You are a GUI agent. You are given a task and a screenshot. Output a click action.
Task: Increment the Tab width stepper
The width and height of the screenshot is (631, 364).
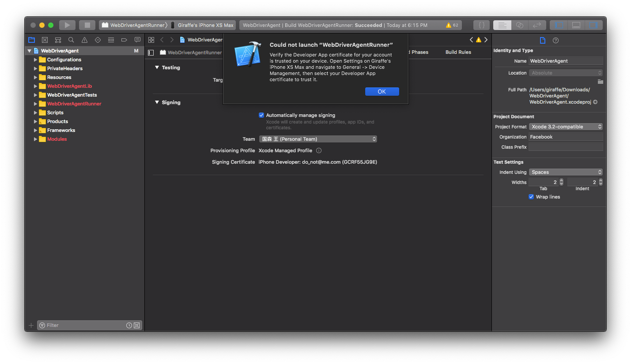pos(561,180)
